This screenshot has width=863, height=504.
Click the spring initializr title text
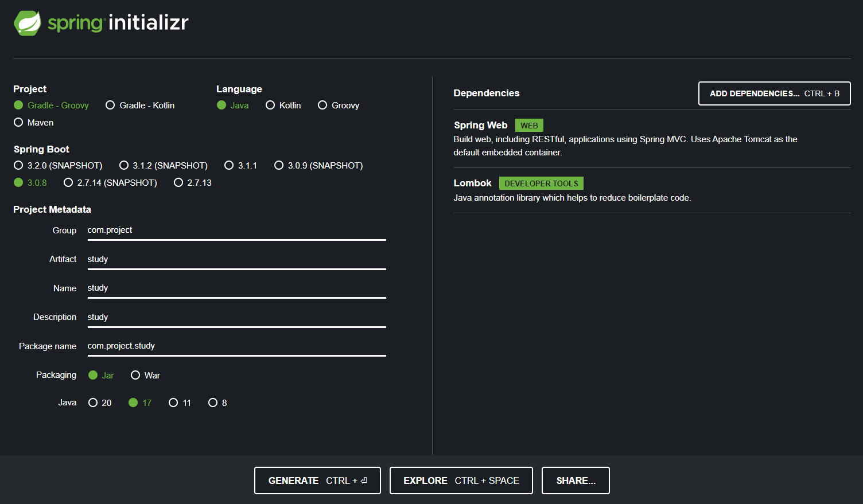pos(118,23)
